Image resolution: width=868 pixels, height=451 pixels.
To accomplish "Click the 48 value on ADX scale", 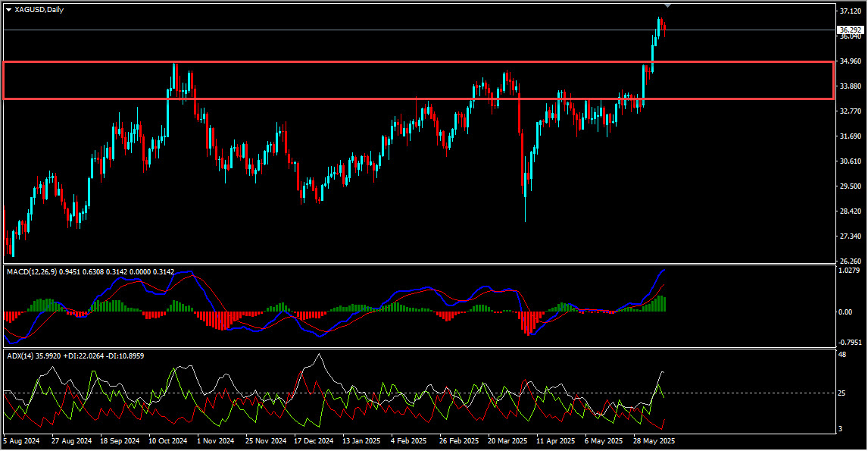I will tap(844, 354).
